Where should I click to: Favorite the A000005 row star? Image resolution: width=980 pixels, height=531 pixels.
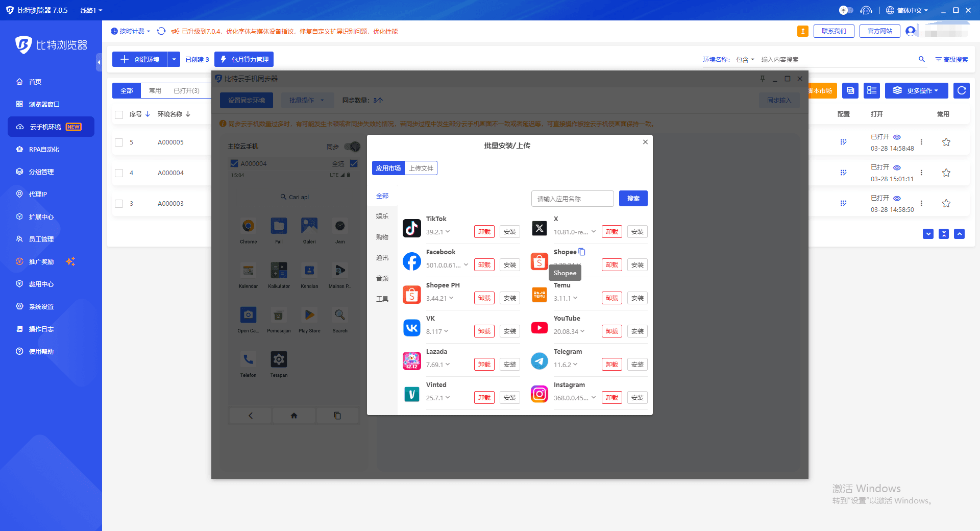(946, 142)
